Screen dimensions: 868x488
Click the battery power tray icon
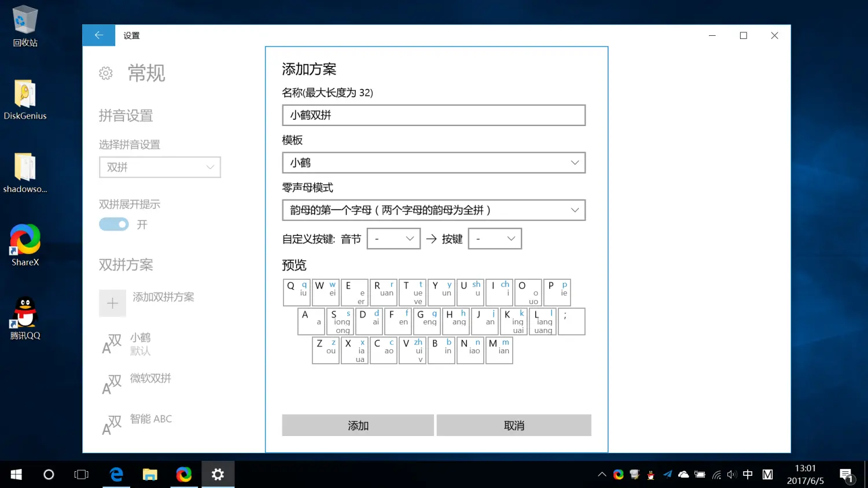coord(700,475)
